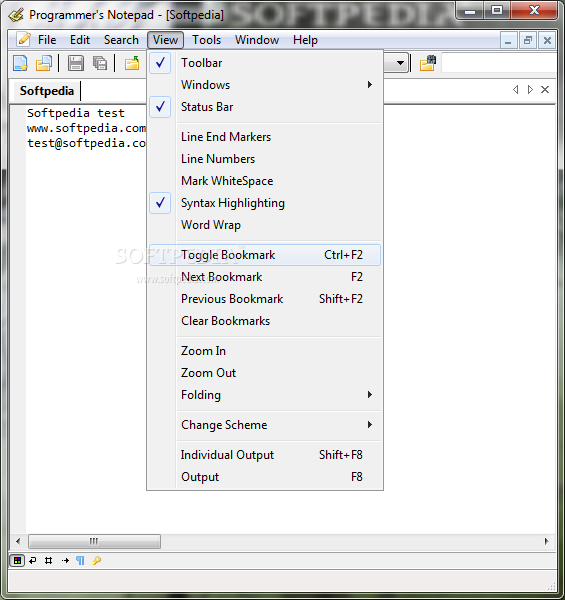The width and height of the screenshot is (565, 600).
Task: Click the Programmer's Notepad title bar icon
Action: (16, 15)
